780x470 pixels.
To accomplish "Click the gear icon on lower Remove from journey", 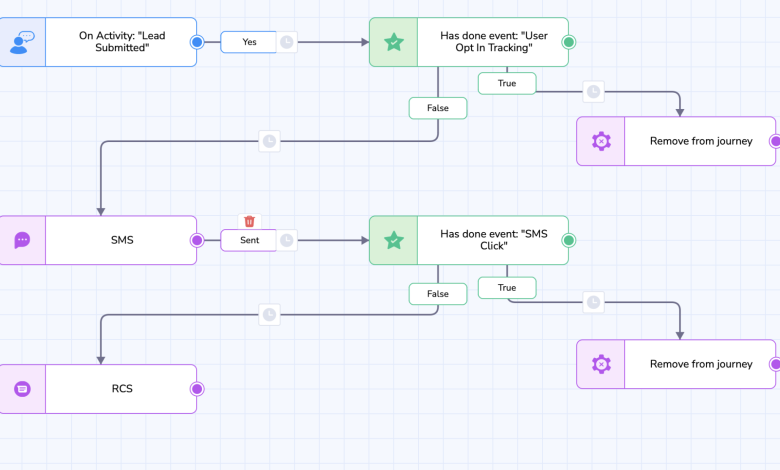I will 601,364.
